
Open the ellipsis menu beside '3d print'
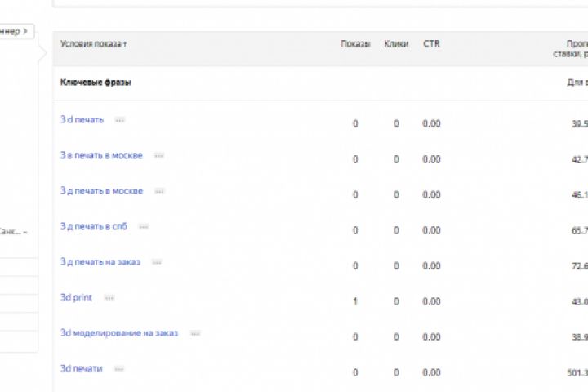coord(109,298)
